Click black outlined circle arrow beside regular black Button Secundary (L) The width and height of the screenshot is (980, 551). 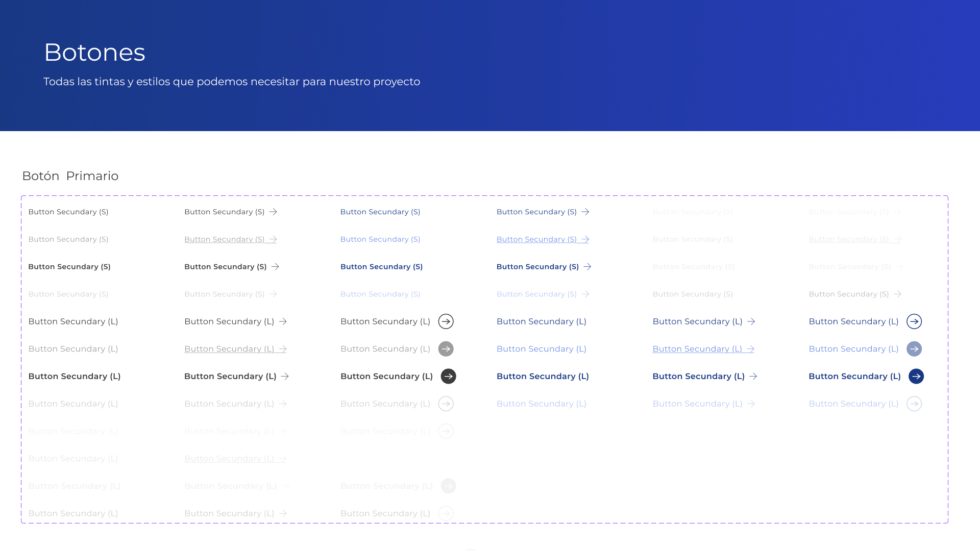click(446, 321)
